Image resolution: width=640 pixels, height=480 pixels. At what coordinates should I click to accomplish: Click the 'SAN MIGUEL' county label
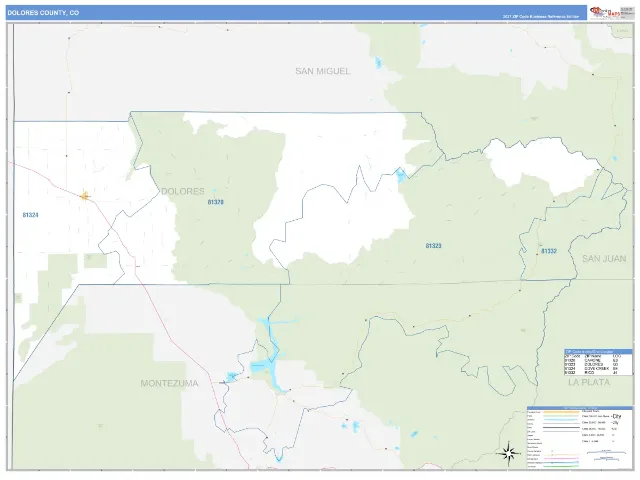point(322,71)
